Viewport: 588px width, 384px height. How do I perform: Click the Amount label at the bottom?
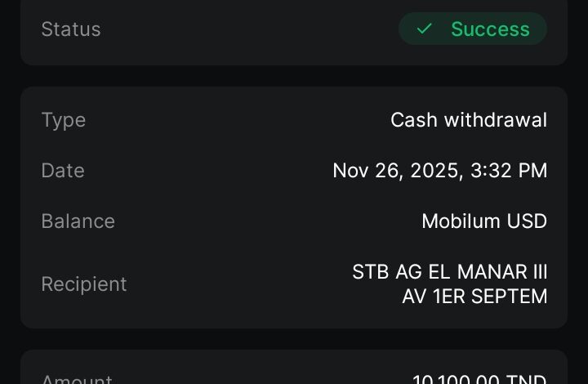click(x=77, y=379)
